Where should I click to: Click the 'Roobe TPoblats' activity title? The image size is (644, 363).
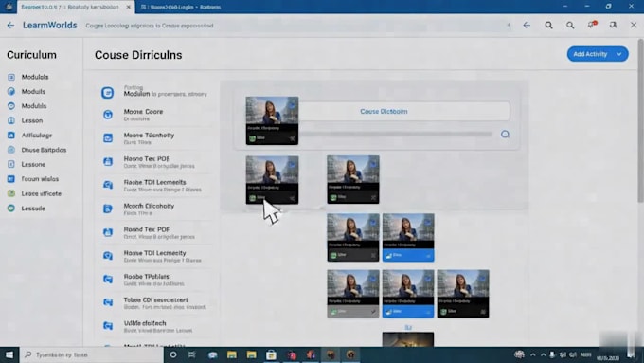[x=146, y=277]
